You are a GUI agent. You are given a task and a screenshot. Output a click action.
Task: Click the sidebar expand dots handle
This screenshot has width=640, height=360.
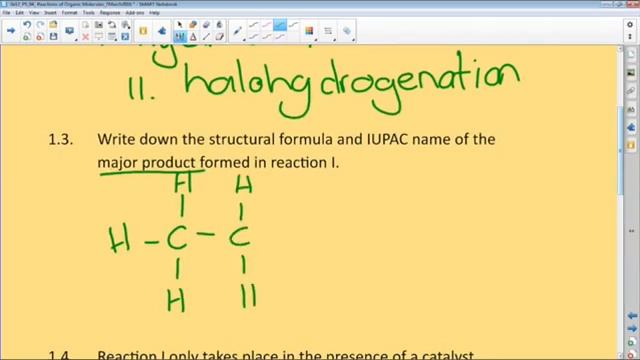[x=631, y=231]
